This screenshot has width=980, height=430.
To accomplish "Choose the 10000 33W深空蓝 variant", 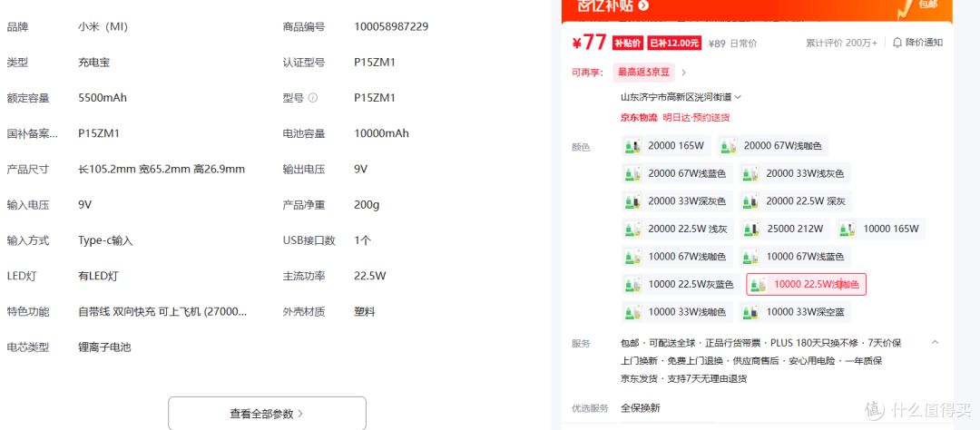I will pyautogui.click(x=796, y=312).
